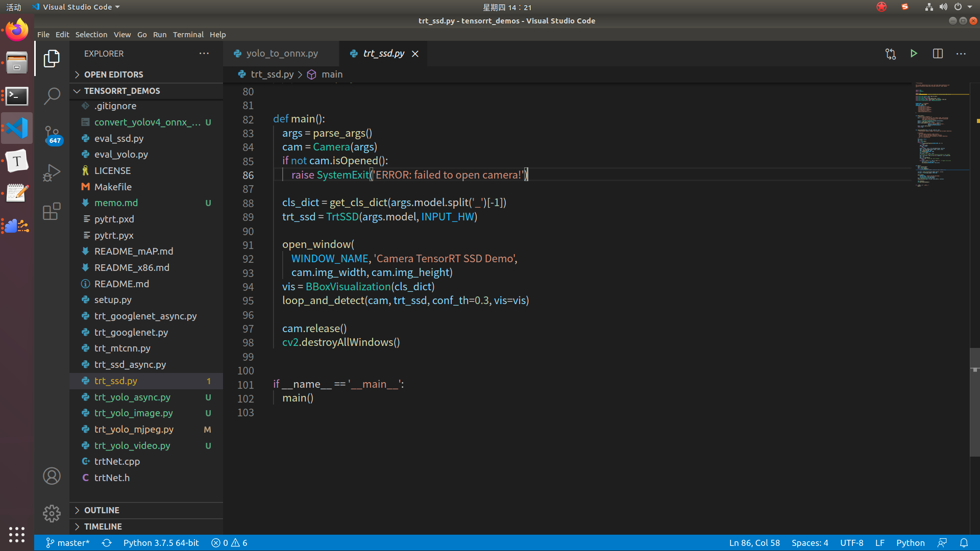Open the Run and Debug view

(52, 172)
